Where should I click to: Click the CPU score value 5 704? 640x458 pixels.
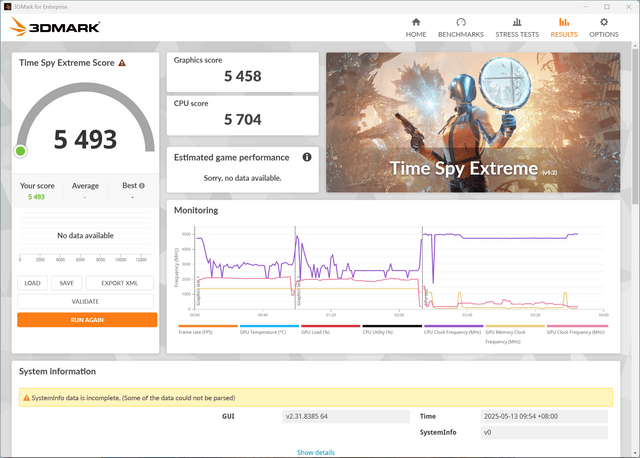242,120
